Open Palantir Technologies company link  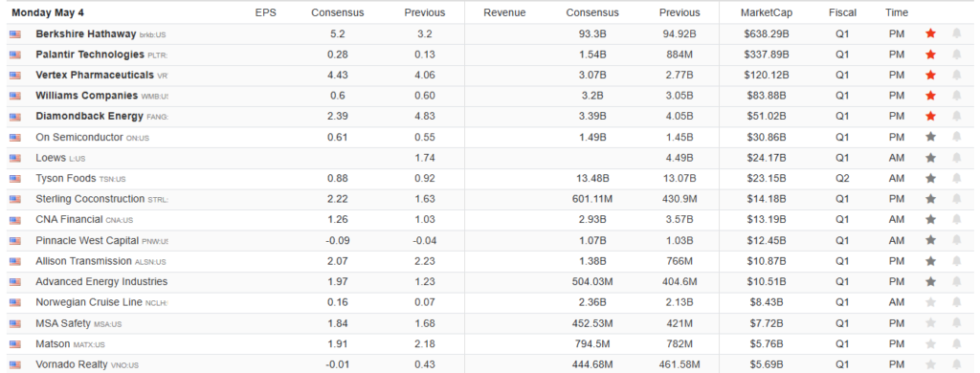click(x=90, y=55)
